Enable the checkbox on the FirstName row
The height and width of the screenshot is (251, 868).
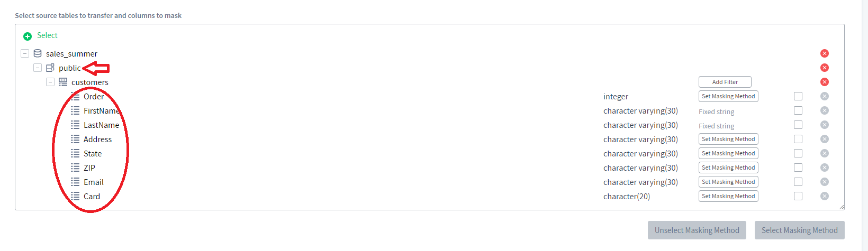point(798,110)
